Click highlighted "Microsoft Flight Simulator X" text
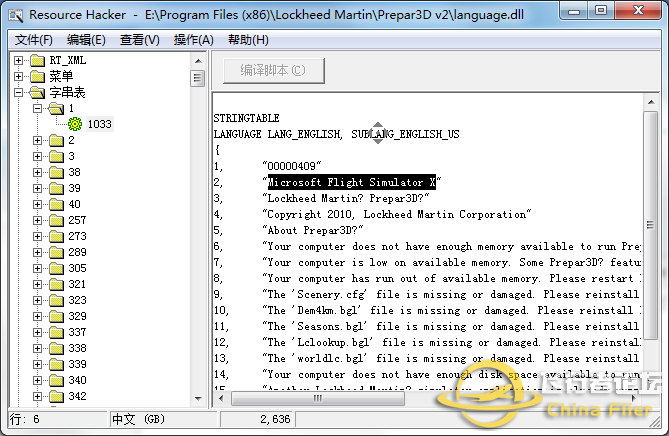 [352, 182]
